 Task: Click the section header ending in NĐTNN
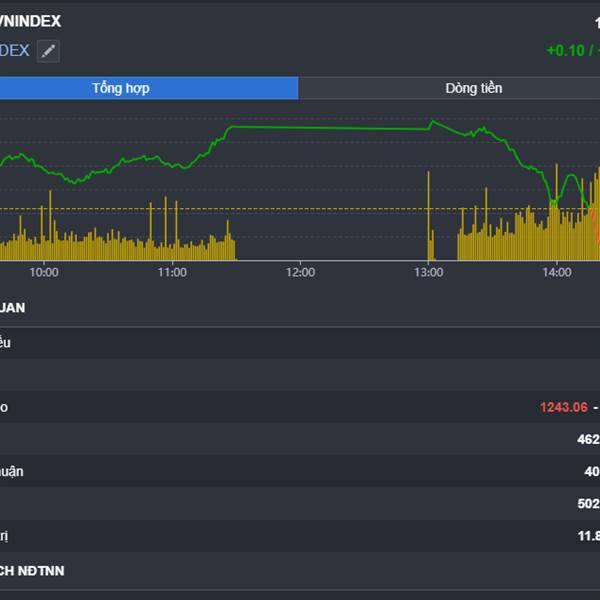pyautogui.click(x=32, y=571)
